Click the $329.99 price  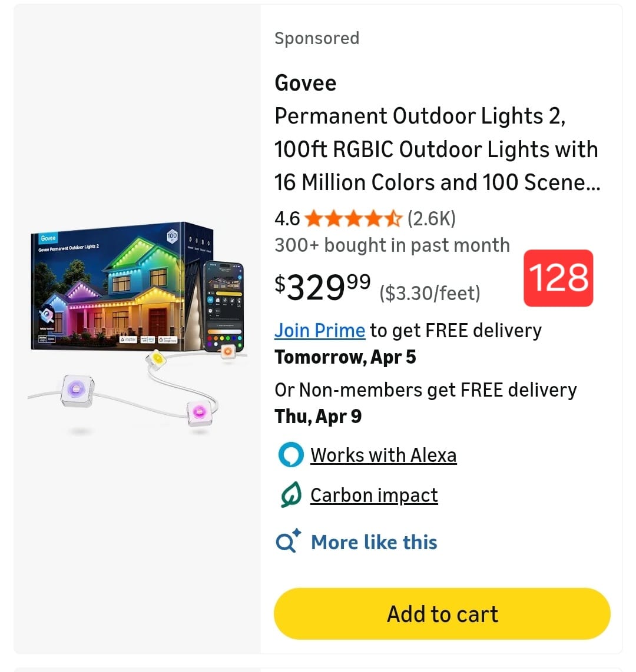[323, 287]
